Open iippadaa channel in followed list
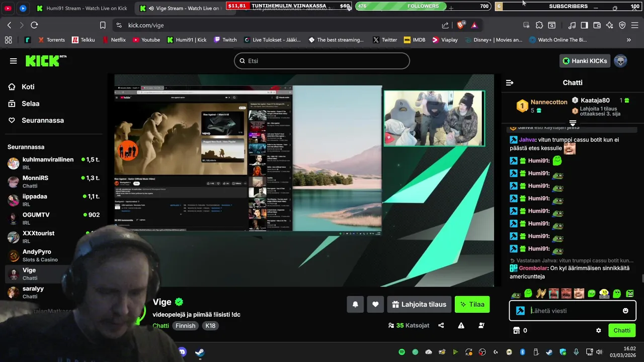This screenshot has width=644, height=362. 53,200
